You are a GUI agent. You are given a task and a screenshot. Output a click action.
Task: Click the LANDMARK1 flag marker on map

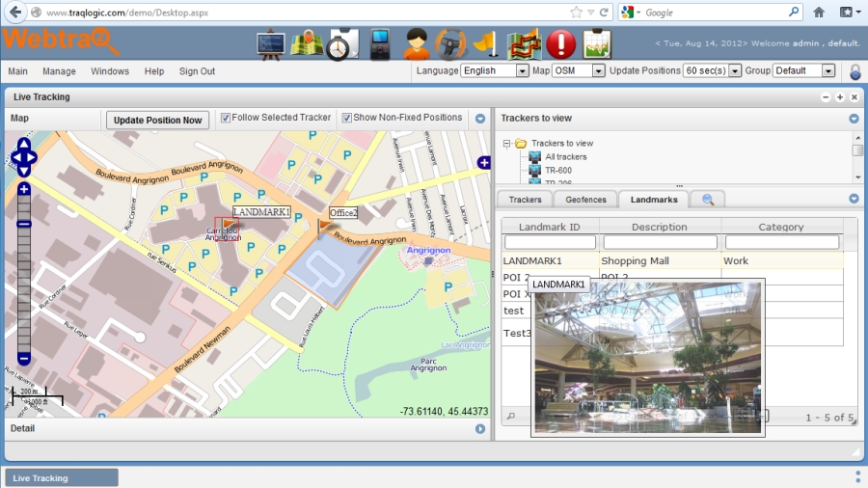(228, 227)
